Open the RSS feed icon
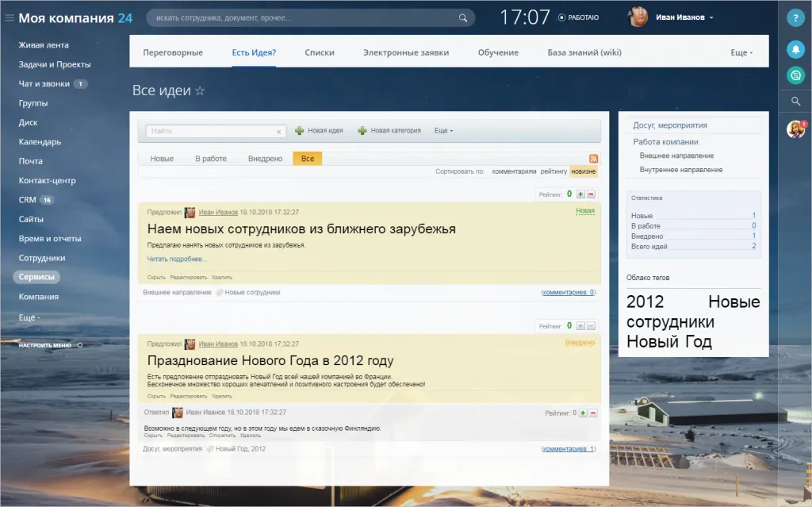 (593, 159)
